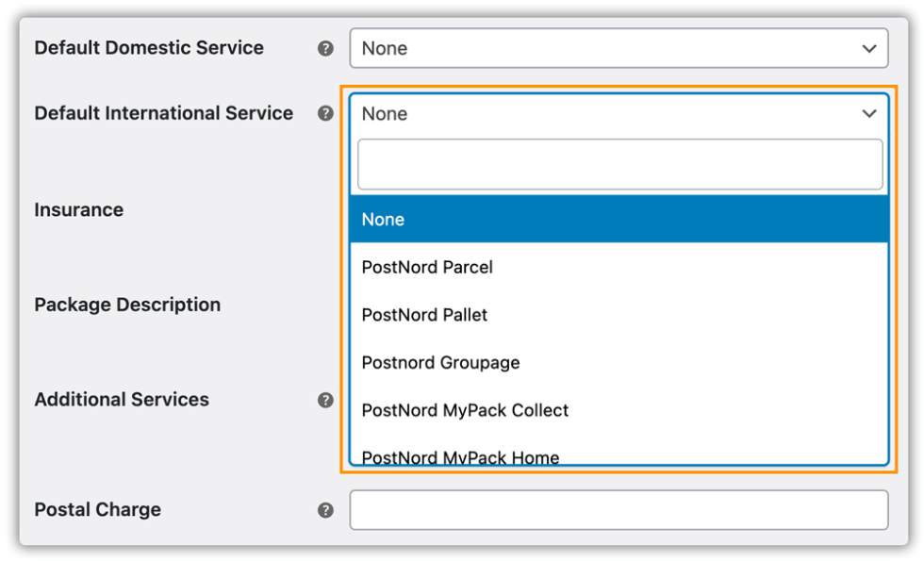Click the dropdown search field
Image resolution: width=924 pixels, height=561 pixels.
620,164
